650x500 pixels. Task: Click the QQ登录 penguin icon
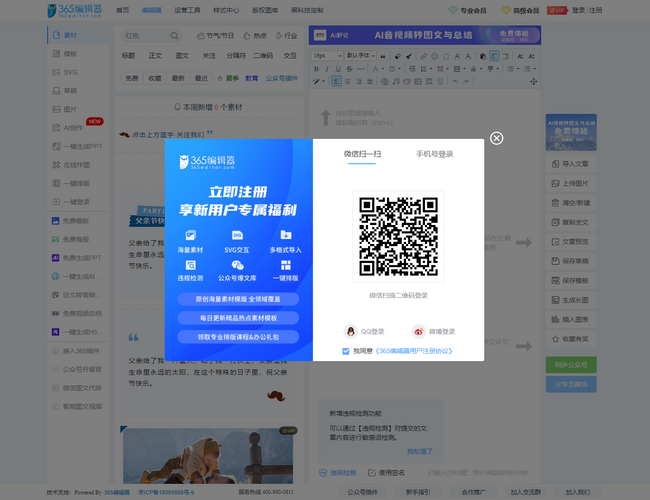coord(350,331)
